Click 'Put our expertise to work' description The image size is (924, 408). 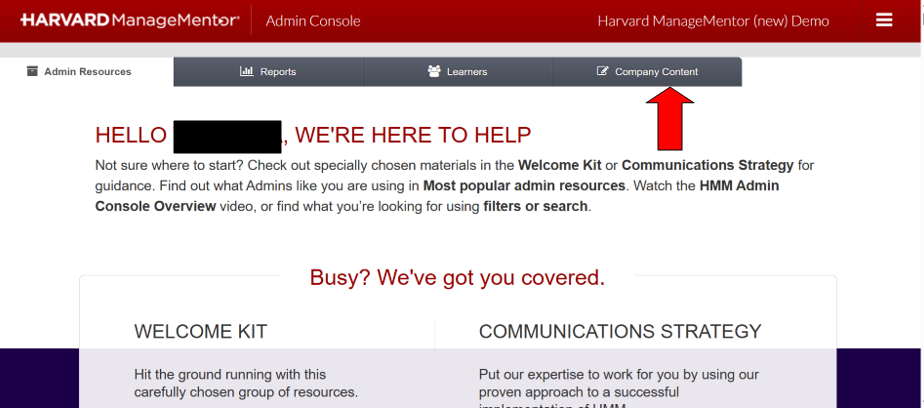pos(619,388)
